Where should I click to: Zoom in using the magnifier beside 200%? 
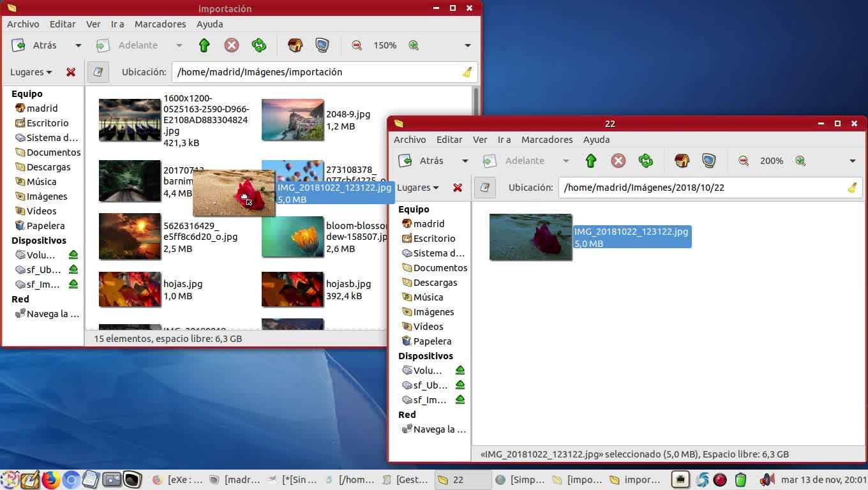[x=800, y=161]
